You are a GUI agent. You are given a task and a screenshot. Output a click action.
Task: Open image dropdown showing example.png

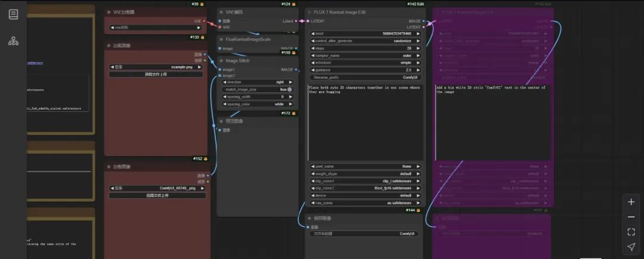click(x=156, y=67)
